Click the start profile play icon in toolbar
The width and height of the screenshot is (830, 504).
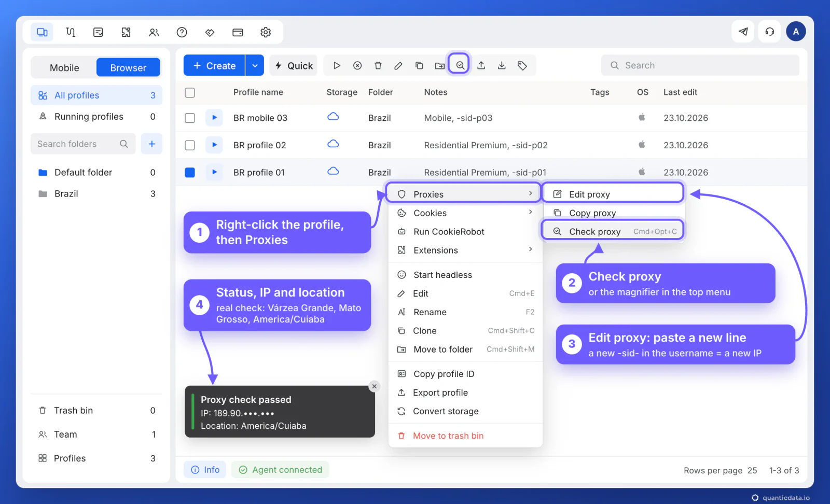click(337, 66)
